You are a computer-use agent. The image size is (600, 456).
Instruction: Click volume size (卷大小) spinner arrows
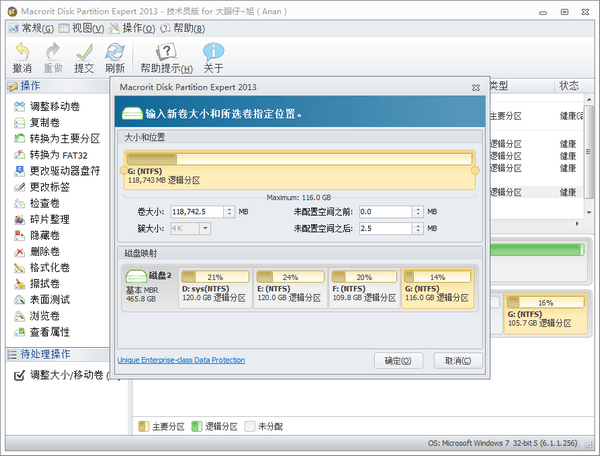229,212
